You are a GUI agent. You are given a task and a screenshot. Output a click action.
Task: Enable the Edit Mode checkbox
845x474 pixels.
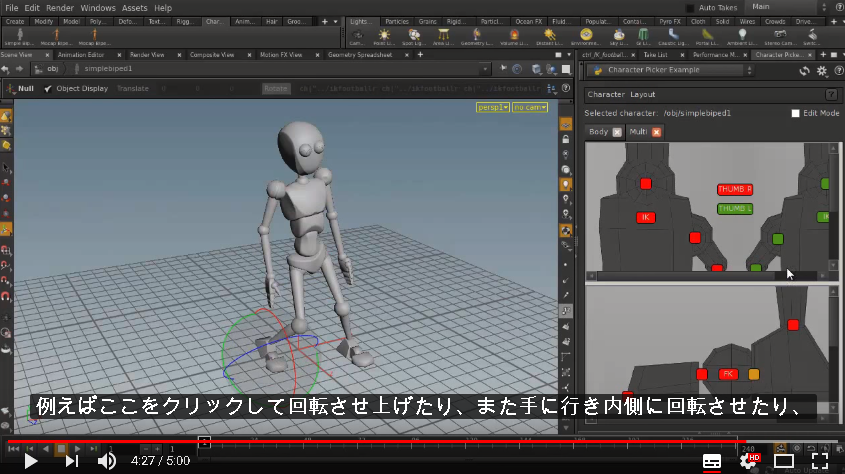click(x=795, y=113)
